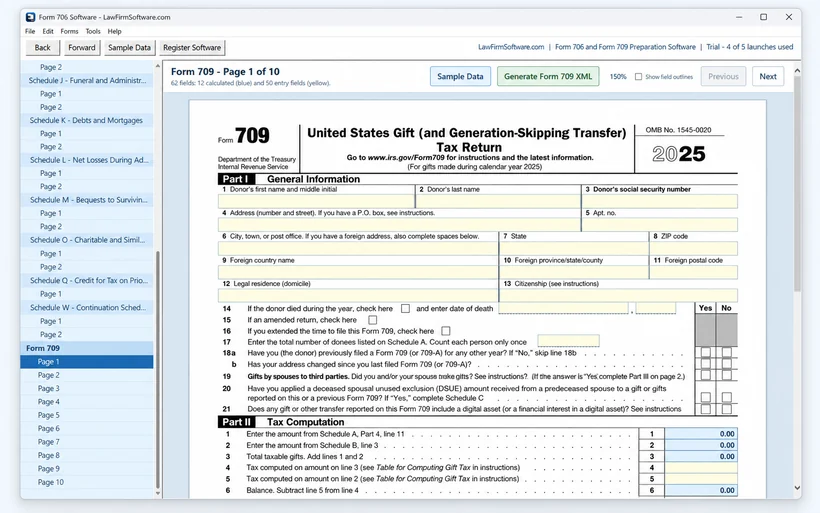This screenshot has height=513, width=820.
Task: Click the Register Software button
Action: pos(192,48)
